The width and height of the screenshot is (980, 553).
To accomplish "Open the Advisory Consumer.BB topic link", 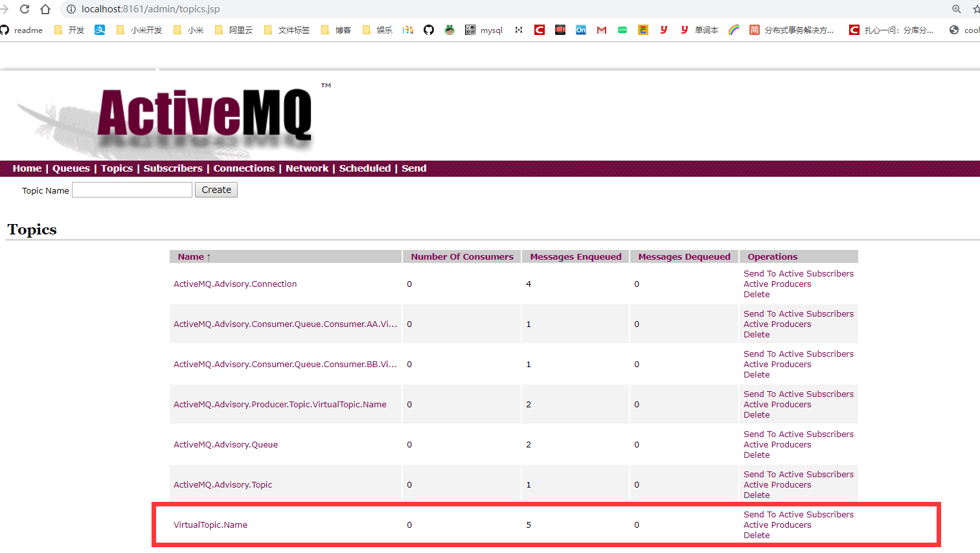I will tap(286, 365).
